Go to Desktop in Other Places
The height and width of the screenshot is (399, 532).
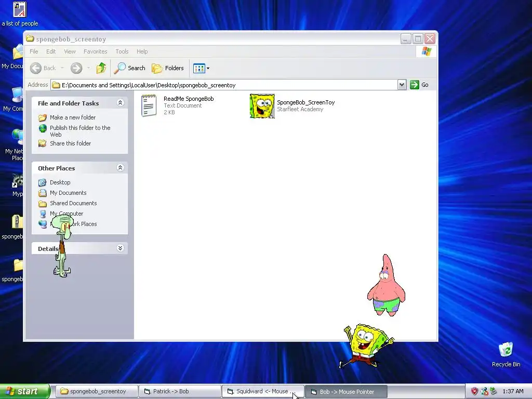pyautogui.click(x=60, y=182)
